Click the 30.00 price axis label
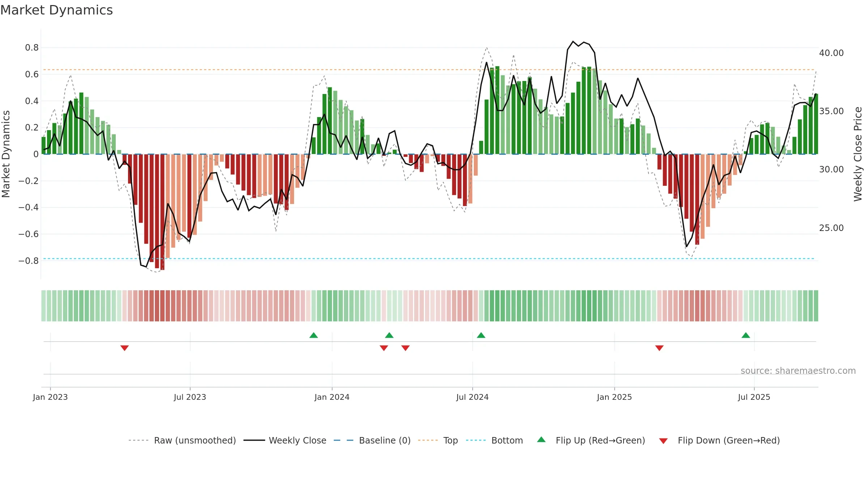868x488 pixels. coord(831,169)
